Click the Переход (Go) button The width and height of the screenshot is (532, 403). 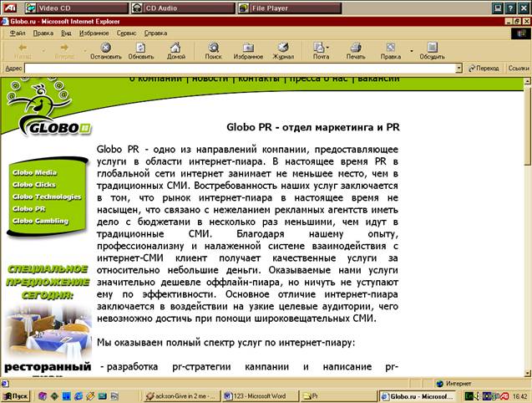click(x=485, y=68)
